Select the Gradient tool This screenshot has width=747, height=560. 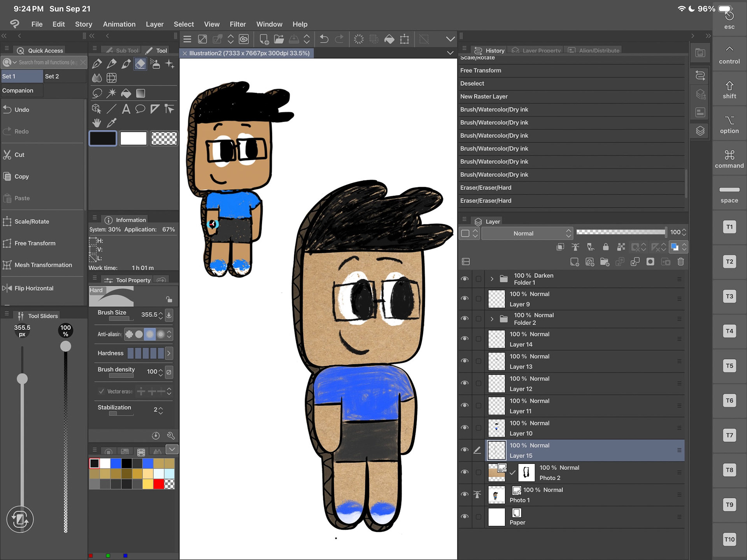140,93
